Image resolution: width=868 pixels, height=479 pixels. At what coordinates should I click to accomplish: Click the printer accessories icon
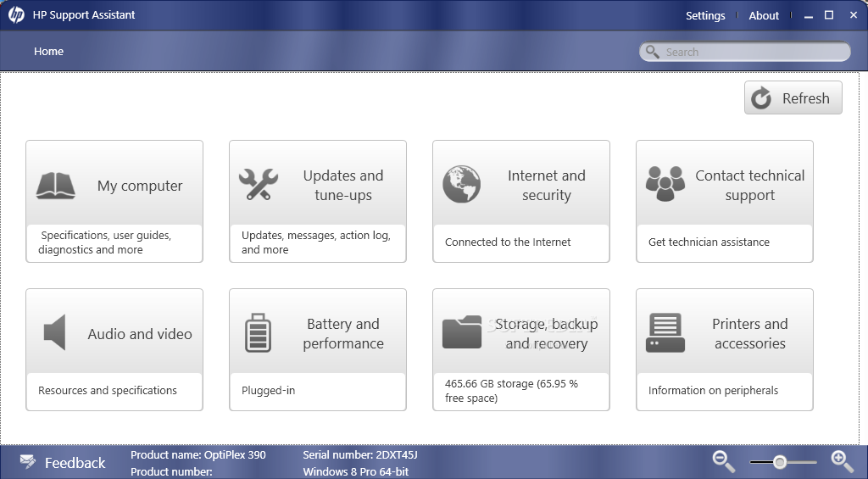coord(665,333)
